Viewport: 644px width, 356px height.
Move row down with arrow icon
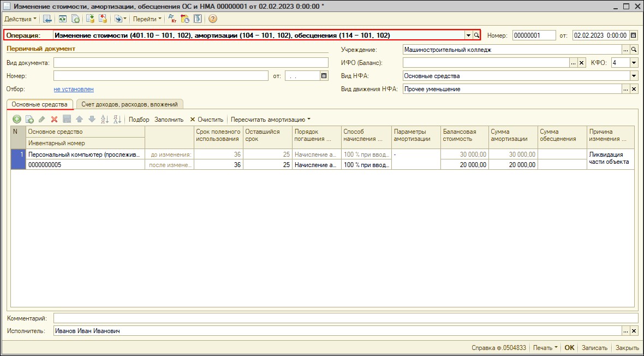(x=92, y=120)
